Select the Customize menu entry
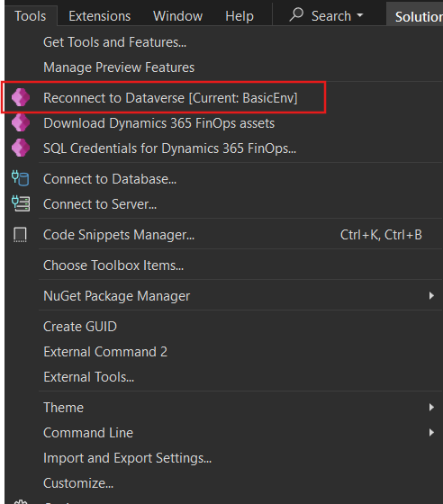The image size is (443, 504). coord(78,483)
